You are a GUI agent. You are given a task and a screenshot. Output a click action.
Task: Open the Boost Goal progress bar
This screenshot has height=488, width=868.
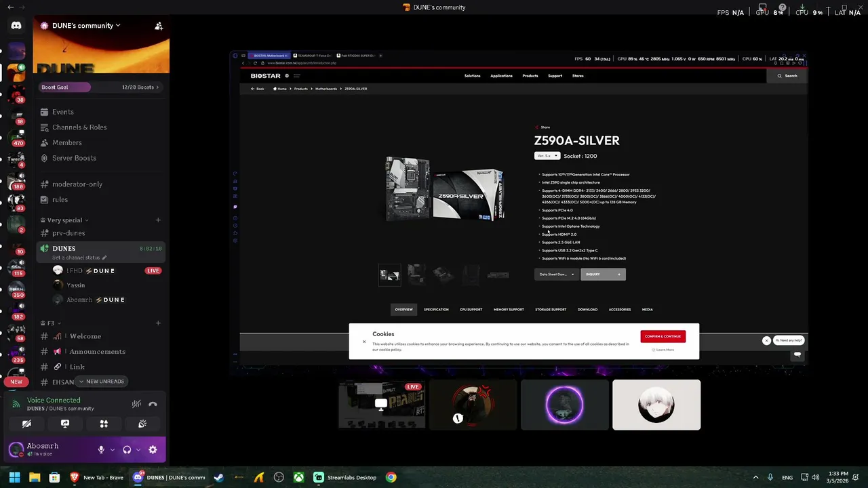tap(100, 87)
